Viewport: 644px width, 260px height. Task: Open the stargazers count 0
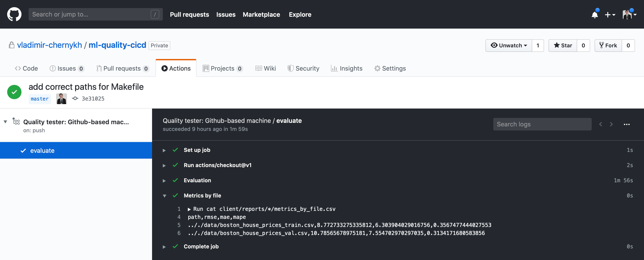583,46
